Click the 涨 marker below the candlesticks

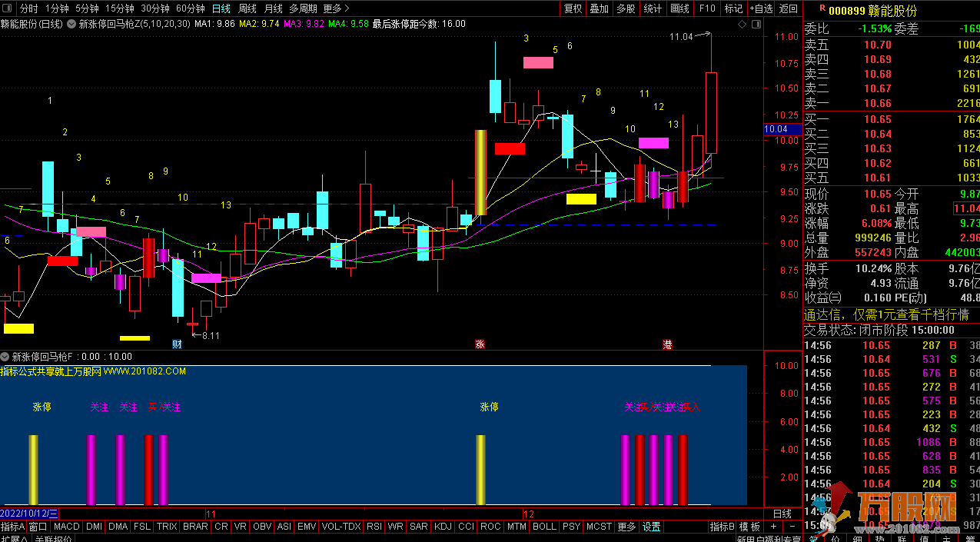[x=480, y=344]
